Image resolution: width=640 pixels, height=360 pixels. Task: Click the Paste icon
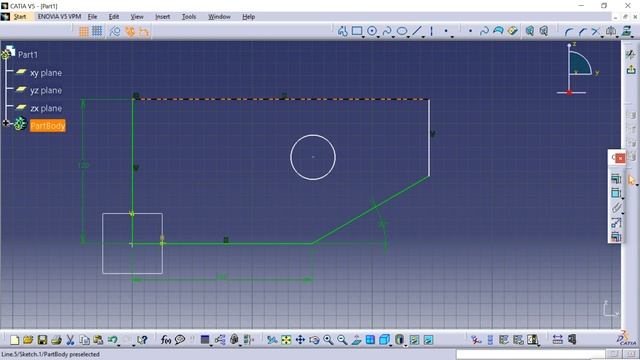(x=98, y=340)
